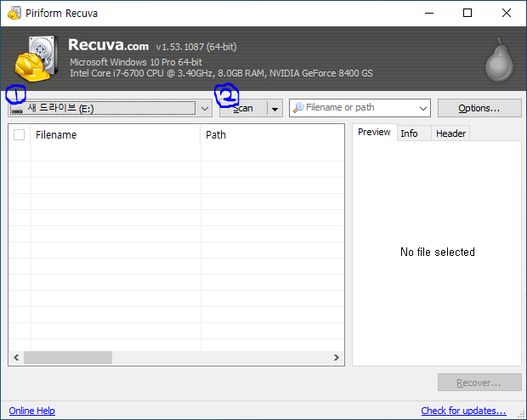
Task: Click the horizontal scrollbar thumb in file list
Action: [x=68, y=357]
